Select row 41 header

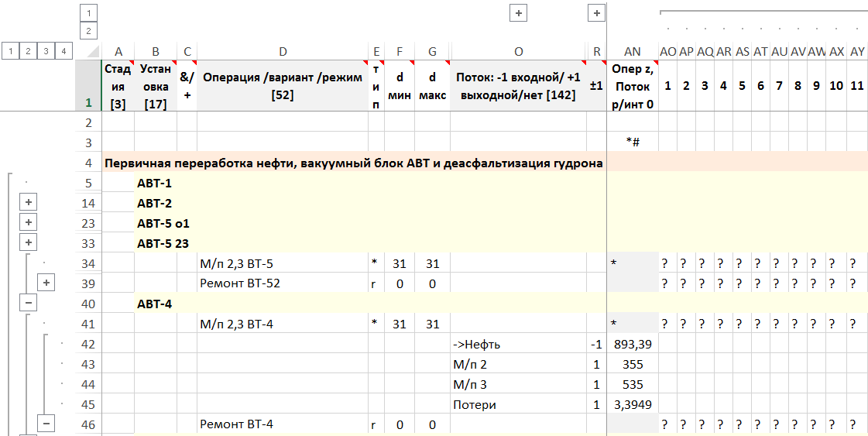(x=87, y=324)
